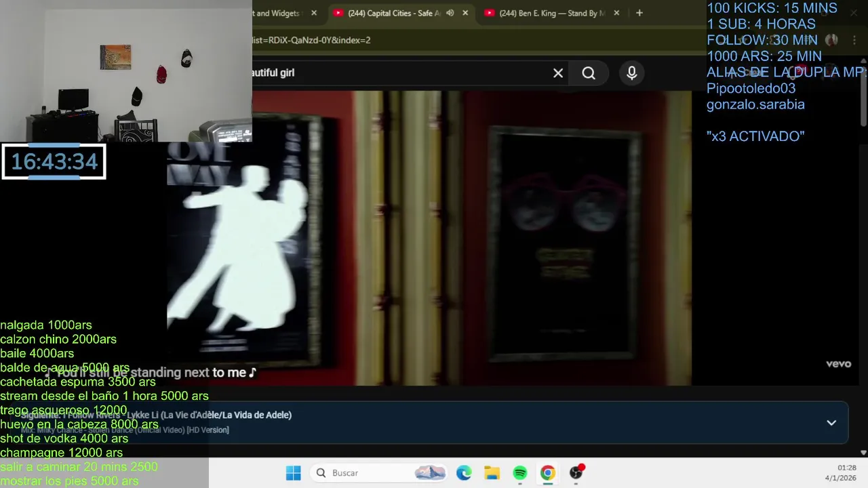Open Spotify from the taskbar

520,473
